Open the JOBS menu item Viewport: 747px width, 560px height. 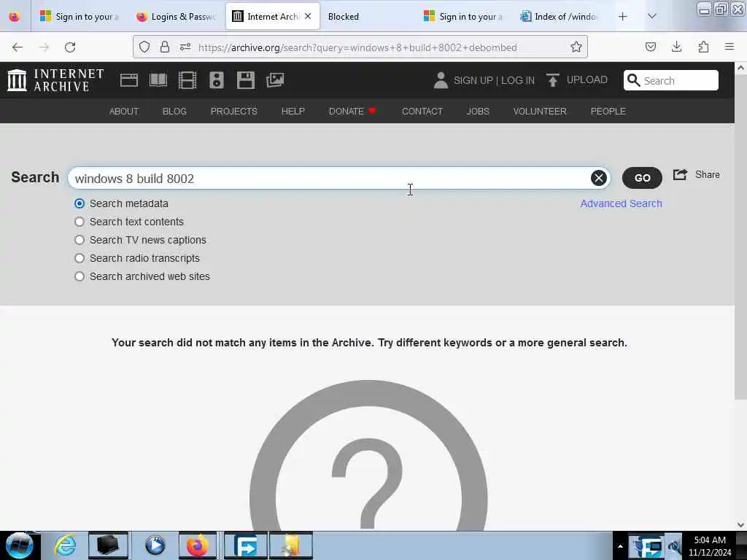coord(478,112)
